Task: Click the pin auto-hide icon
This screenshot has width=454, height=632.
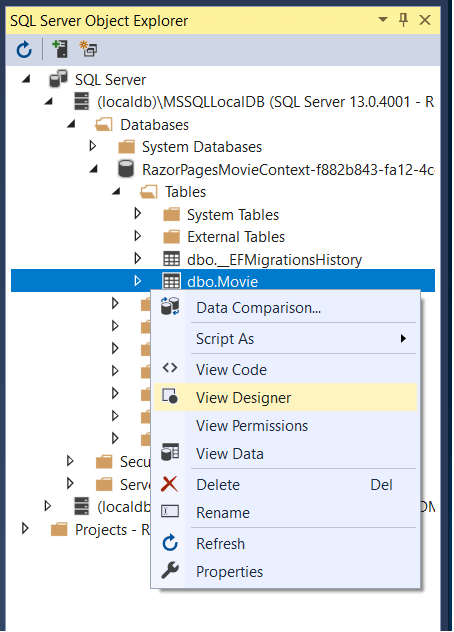Action: (403, 19)
